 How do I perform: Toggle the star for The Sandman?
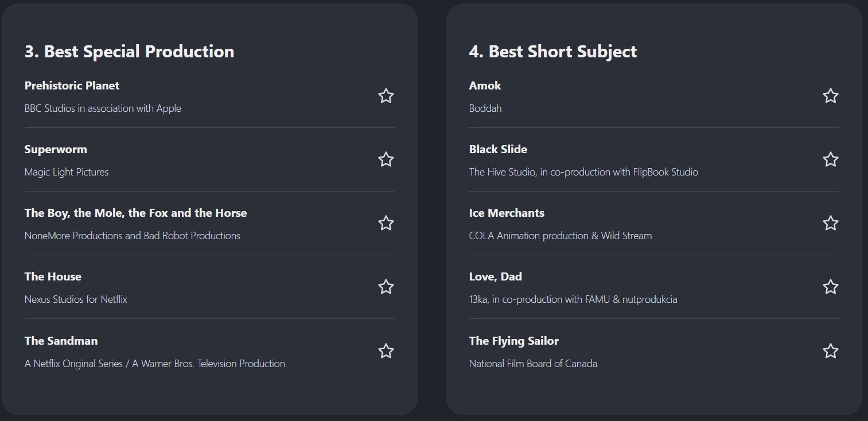(386, 351)
